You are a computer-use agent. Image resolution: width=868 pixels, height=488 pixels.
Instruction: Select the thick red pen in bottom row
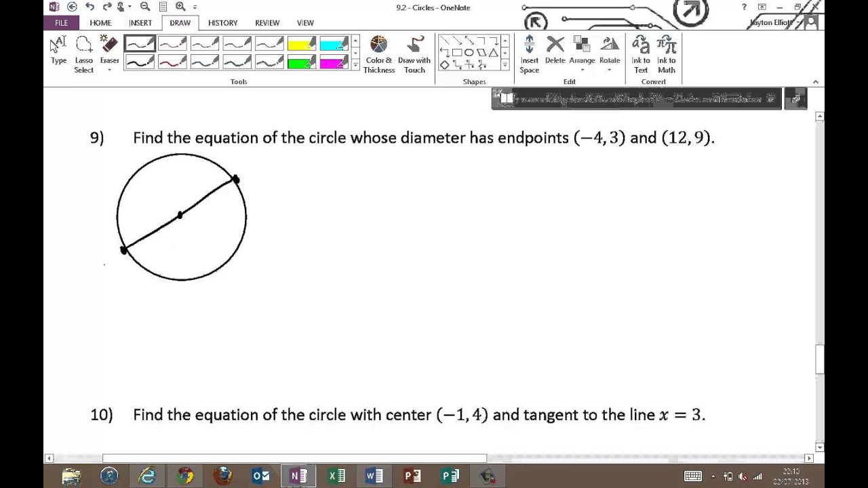tap(172, 62)
